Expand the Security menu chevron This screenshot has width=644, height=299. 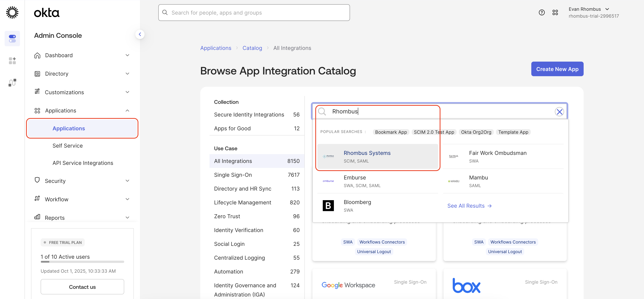click(x=127, y=181)
